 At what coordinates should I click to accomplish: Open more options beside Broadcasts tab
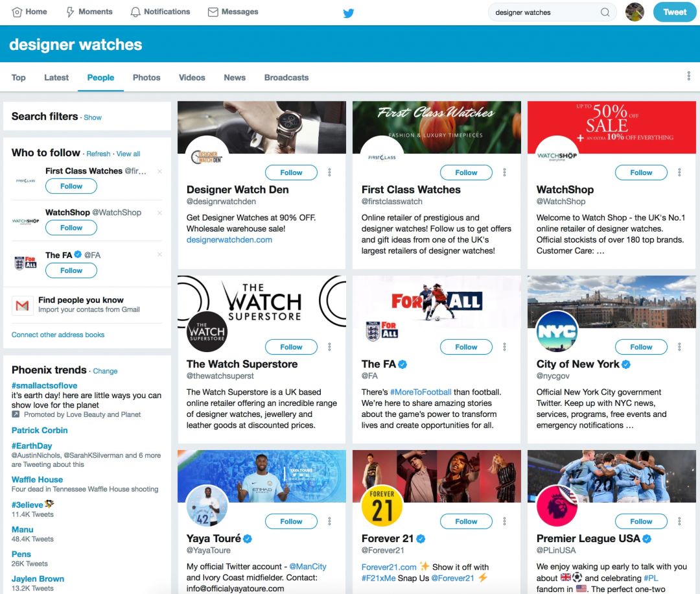688,76
